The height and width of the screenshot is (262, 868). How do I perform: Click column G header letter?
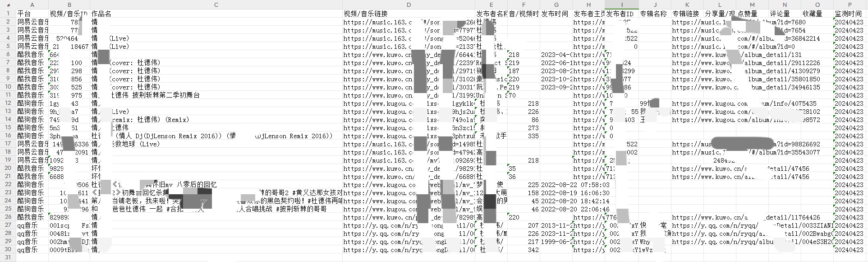(556, 5)
